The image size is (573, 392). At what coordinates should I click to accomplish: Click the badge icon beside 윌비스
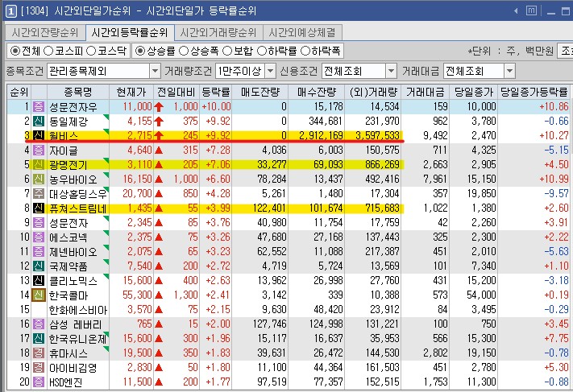point(39,135)
